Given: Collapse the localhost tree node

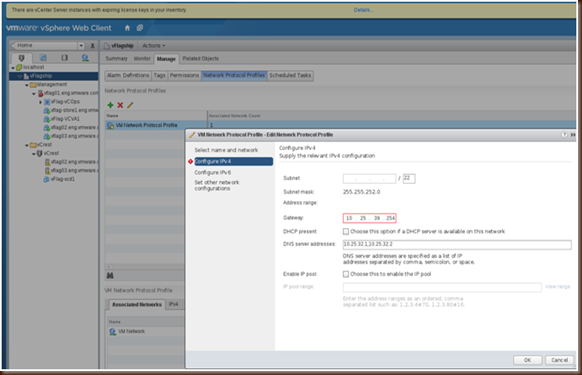Looking at the screenshot, I should tap(13, 68).
